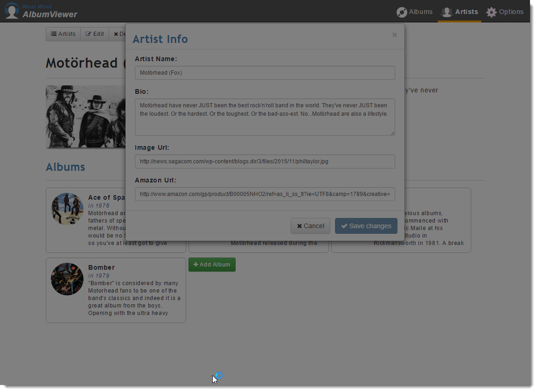Click the x icon on the Cancel button
Image resolution: width=537 pixels, height=392 pixels.
tap(299, 226)
